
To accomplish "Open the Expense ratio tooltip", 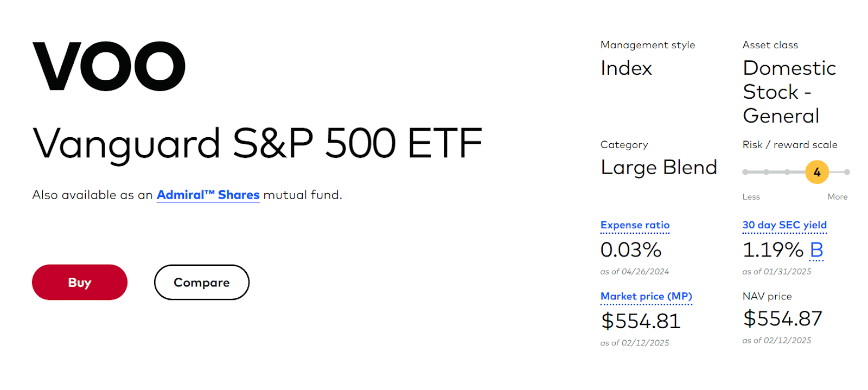I will click(634, 225).
